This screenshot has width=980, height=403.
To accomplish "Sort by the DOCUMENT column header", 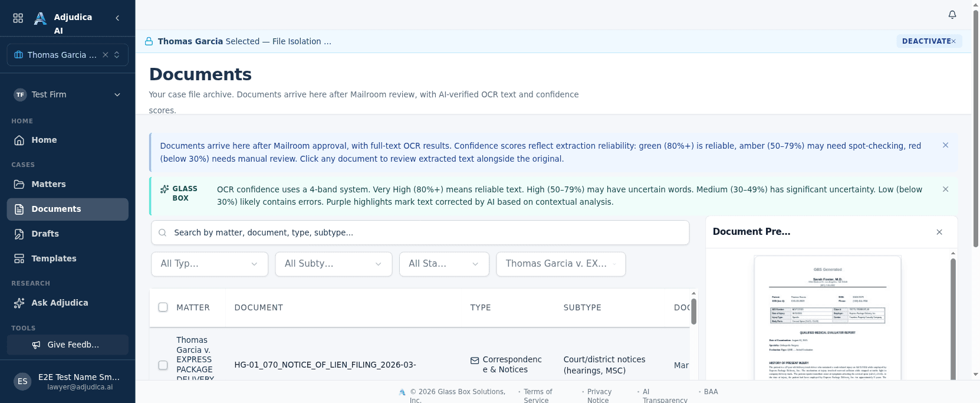I will point(259,307).
